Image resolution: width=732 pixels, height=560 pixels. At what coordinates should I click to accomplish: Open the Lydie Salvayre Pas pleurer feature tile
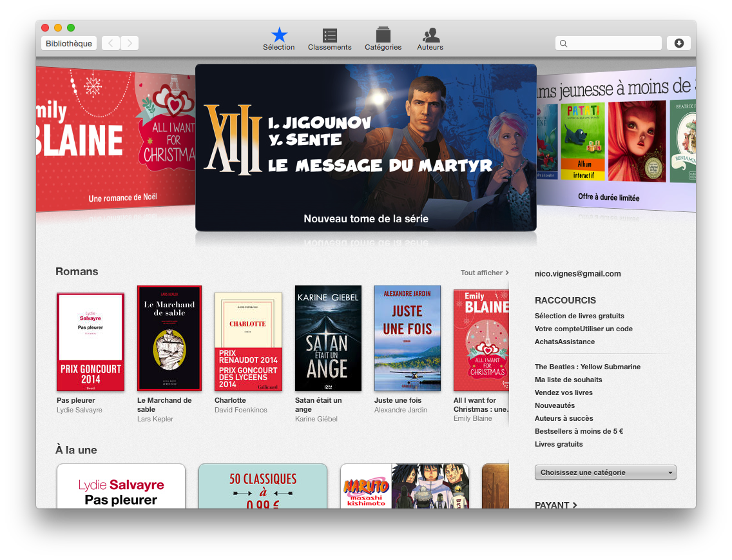[x=121, y=486]
